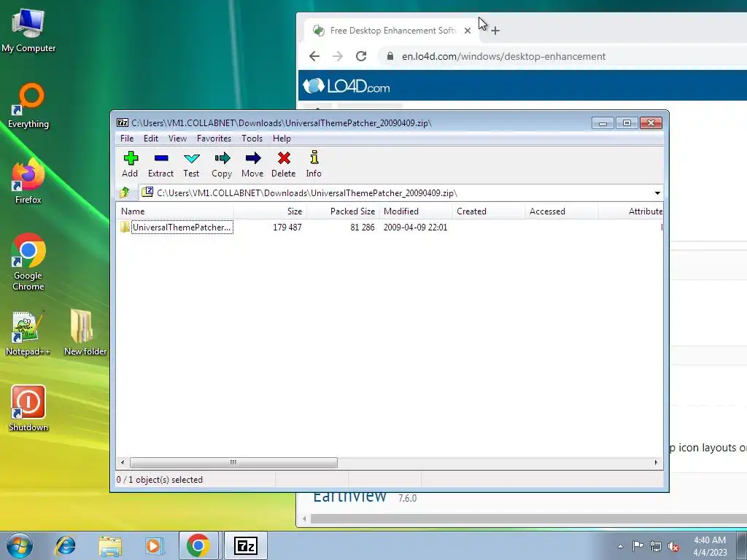
Task: Sort by the Created column header
Action: 488,211
